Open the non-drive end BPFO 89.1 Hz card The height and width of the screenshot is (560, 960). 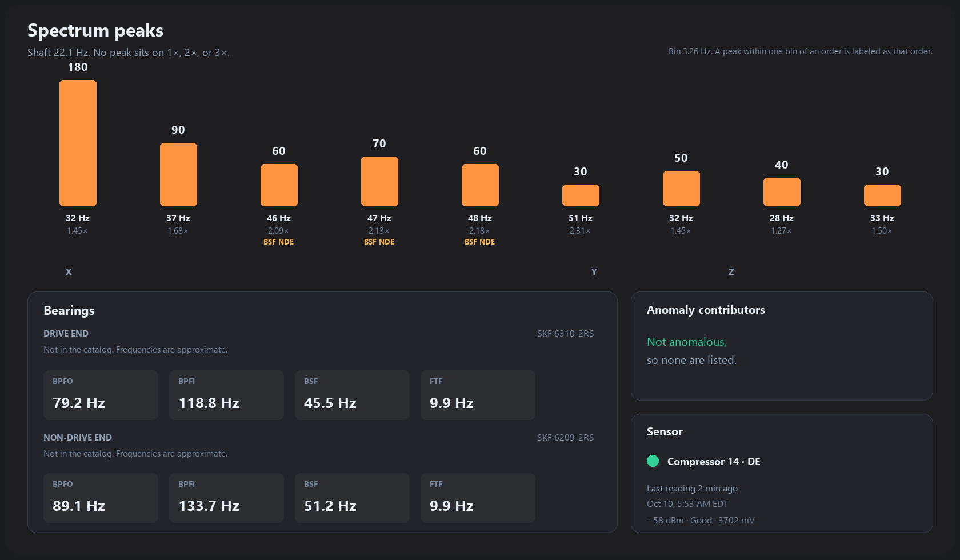101,498
